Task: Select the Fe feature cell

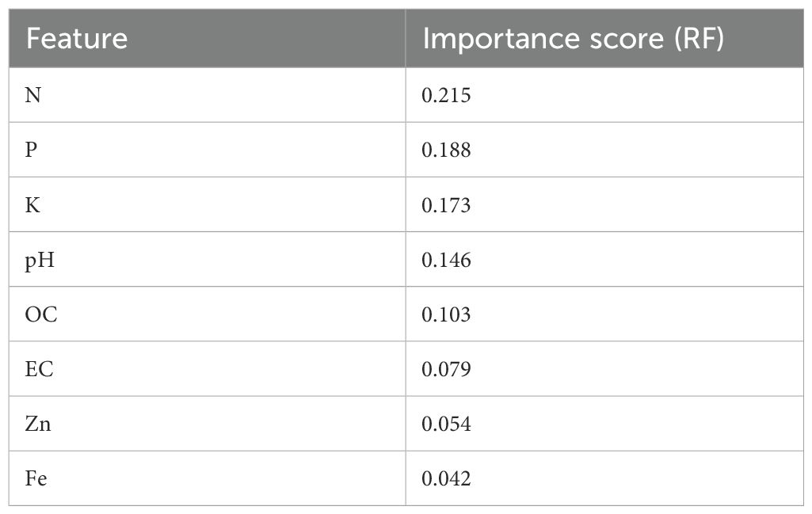Action: (36, 479)
